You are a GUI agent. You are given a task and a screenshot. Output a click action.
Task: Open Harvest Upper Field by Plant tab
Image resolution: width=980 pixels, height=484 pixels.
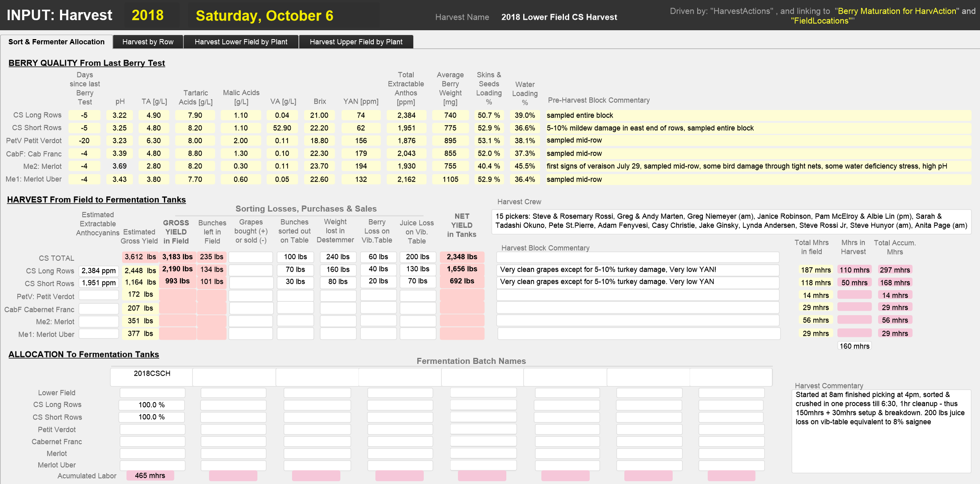[356, 42]
